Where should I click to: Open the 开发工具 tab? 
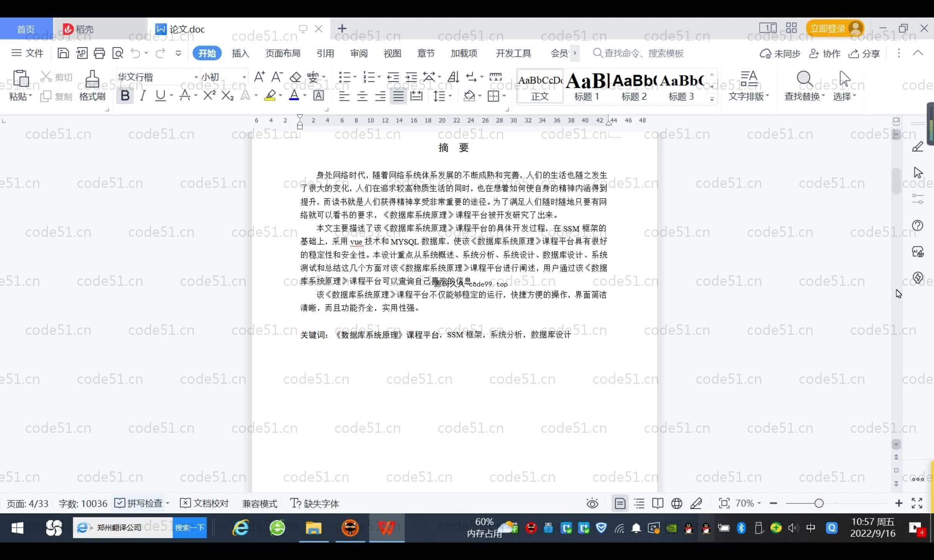pyautogui.click(x=513, y=53)
